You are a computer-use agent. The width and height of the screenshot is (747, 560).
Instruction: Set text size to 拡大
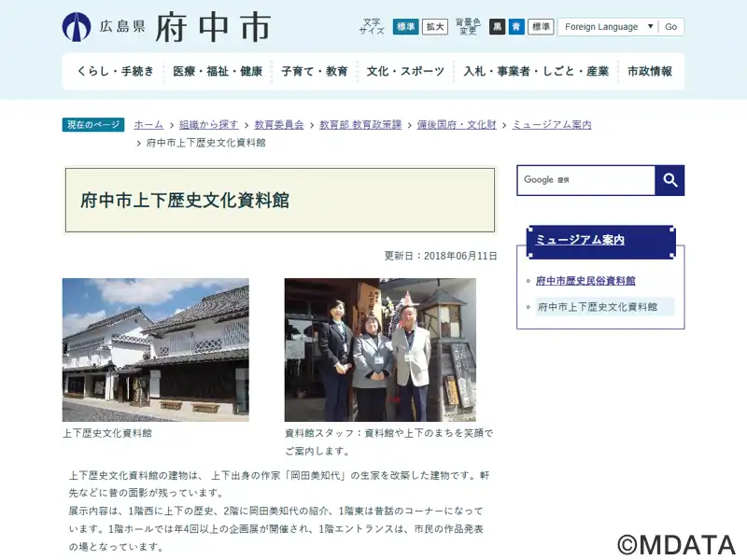click(435, 27)
